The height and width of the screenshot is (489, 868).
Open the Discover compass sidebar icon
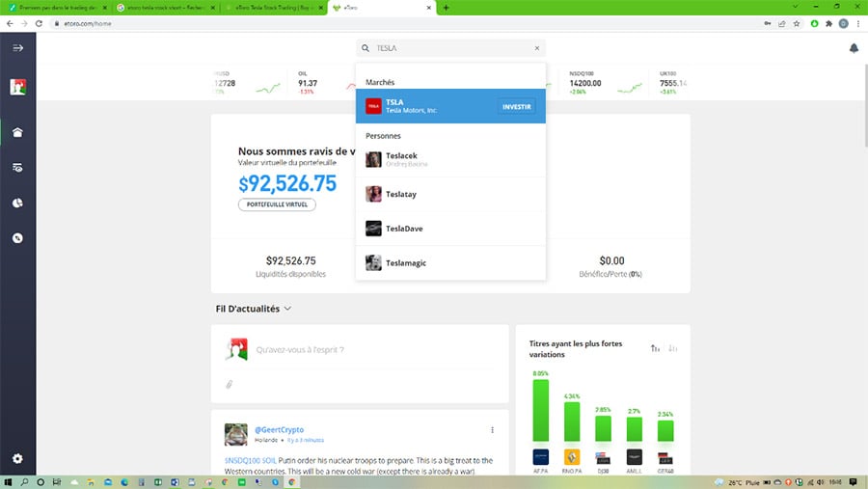[x=17, y=238]
